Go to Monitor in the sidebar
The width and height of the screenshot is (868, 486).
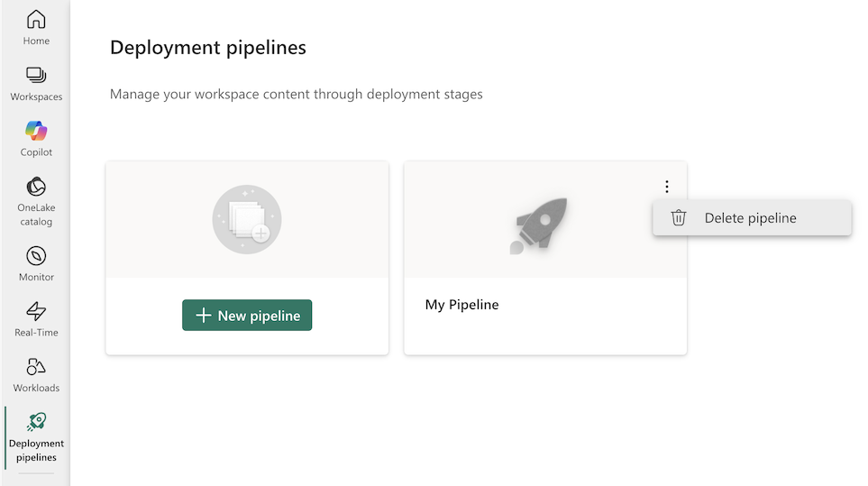point(36,256)
